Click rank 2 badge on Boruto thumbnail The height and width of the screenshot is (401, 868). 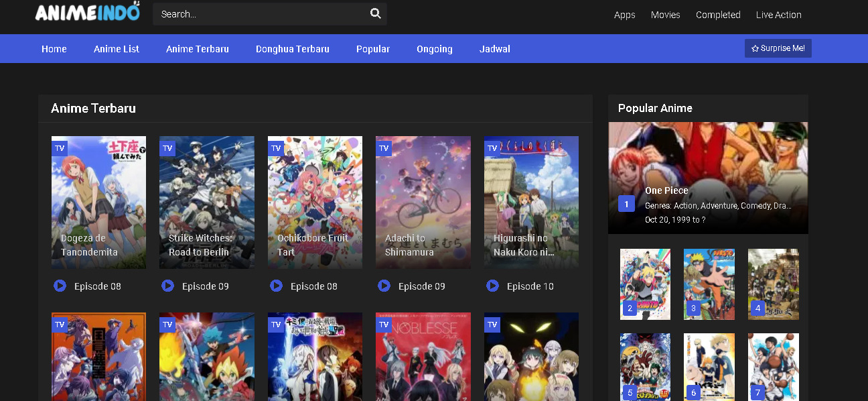point(629,308)
